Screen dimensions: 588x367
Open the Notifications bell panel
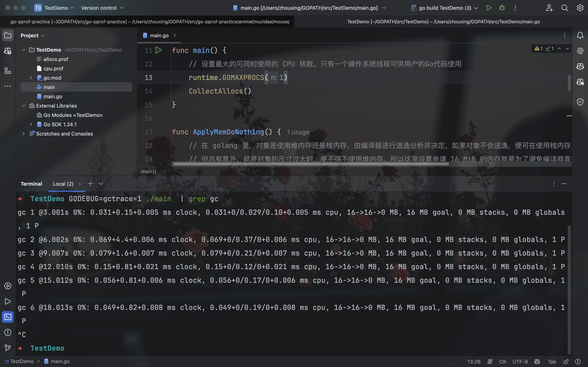pos(580,35)
